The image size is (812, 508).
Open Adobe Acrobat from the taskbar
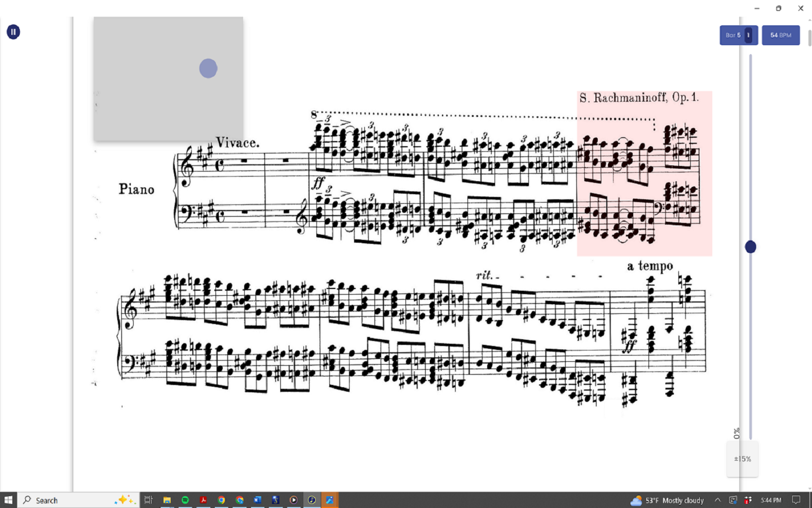point(203,500)
